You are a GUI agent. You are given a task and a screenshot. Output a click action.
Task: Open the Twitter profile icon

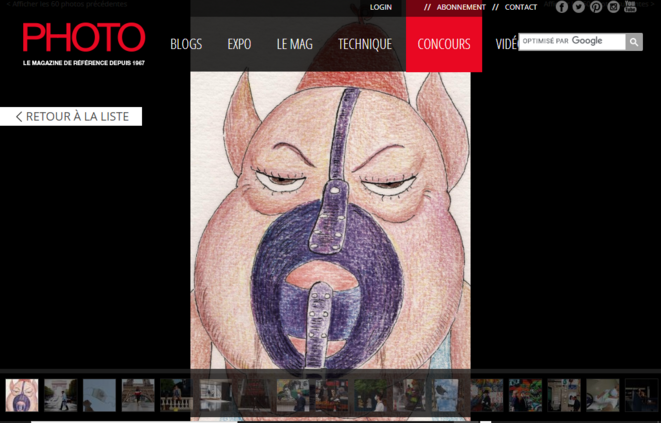(578, 7)
